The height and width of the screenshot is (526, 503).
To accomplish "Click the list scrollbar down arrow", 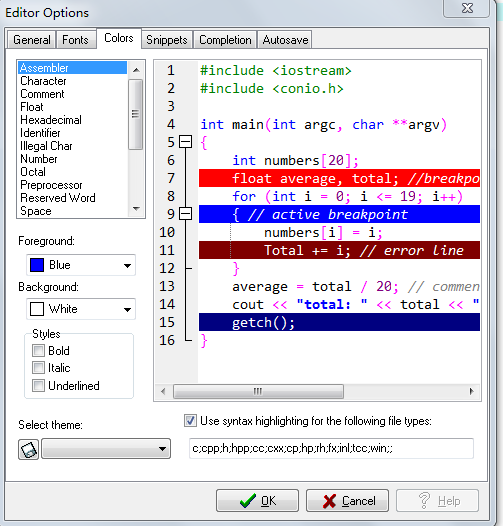I will click(136, 209).
